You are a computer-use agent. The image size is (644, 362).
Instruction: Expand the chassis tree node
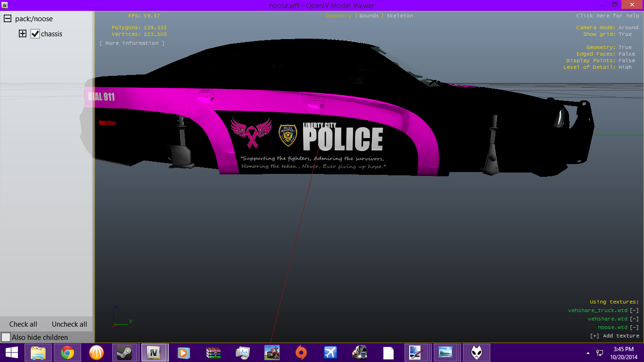(22, 34)
